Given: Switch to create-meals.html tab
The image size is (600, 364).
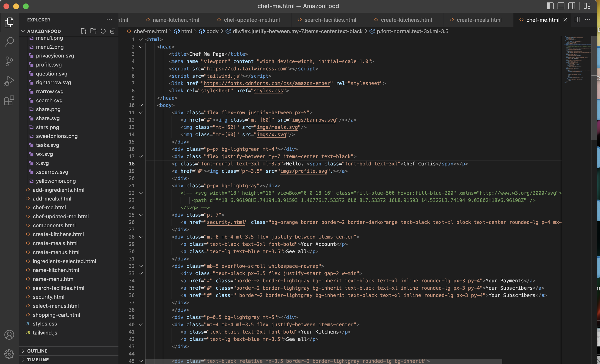Looking at the screenshot, I should pyautogui.click(x=479, y=20).
